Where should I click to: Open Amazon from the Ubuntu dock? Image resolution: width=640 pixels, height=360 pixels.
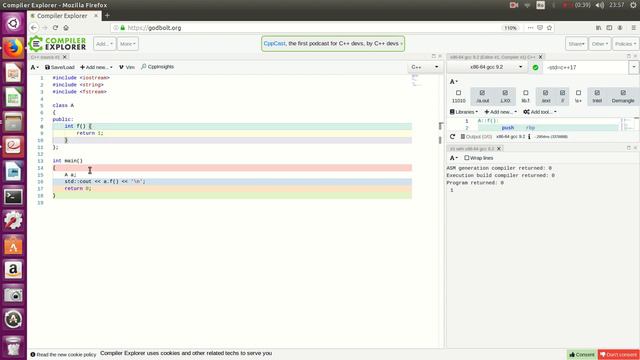pos(13,270)
